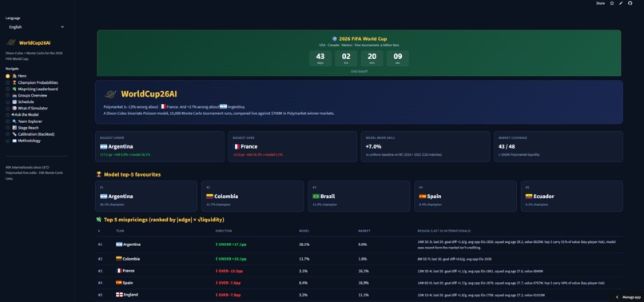Click the 26.1% model value in Argentina row

[x=304, y=244]
